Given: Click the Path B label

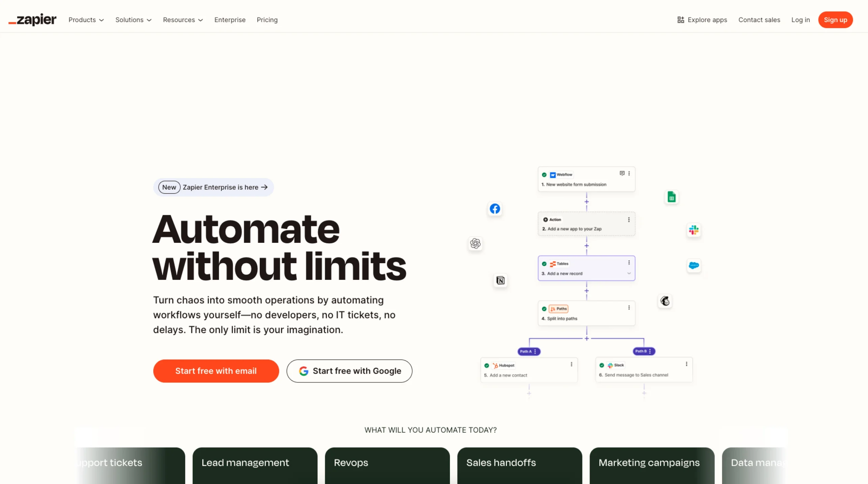Looking at the screenshot, I should tap(644, 351).
